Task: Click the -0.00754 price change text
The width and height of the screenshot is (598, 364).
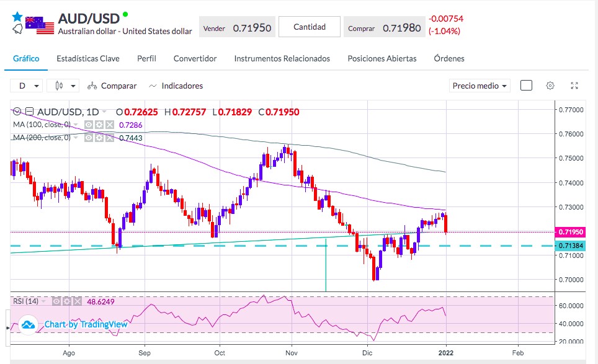Action: pos(446,19)
